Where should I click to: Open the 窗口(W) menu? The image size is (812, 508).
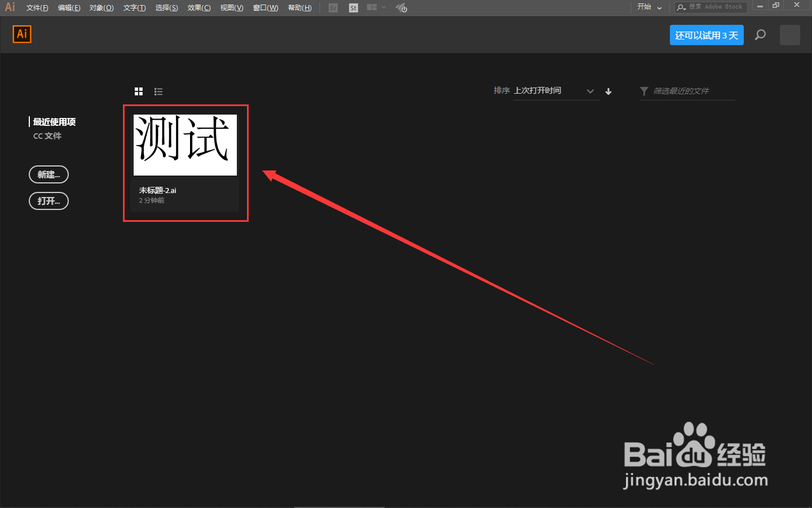pos(266,8)
